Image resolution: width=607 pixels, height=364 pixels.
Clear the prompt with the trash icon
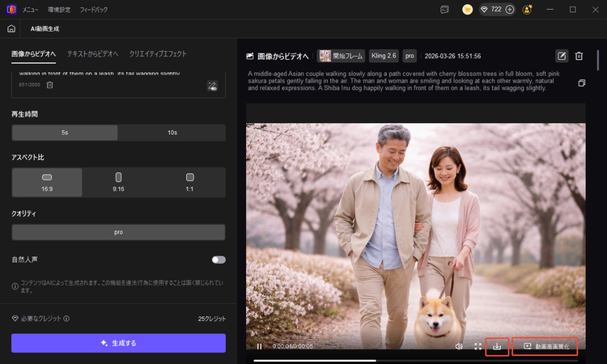coord(49,85)
